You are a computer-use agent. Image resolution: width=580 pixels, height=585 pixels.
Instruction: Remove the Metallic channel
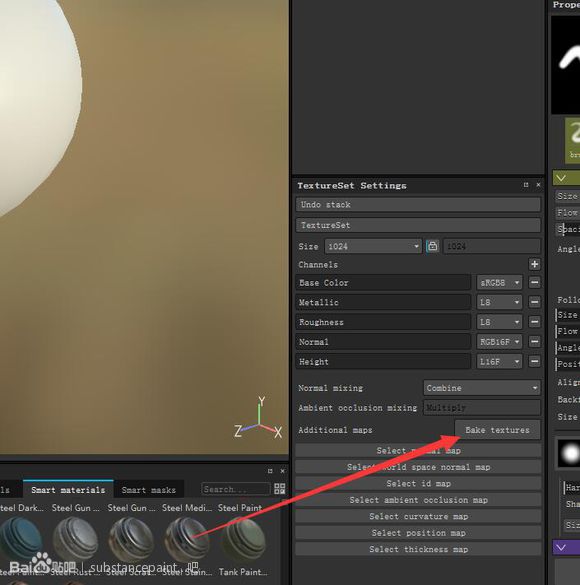534,302
